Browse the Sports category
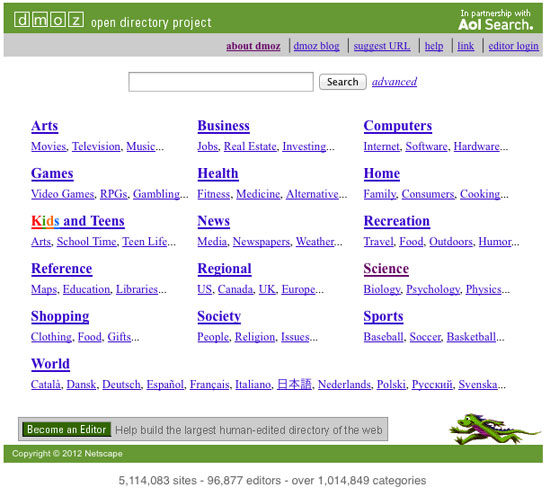 (383, 316)
